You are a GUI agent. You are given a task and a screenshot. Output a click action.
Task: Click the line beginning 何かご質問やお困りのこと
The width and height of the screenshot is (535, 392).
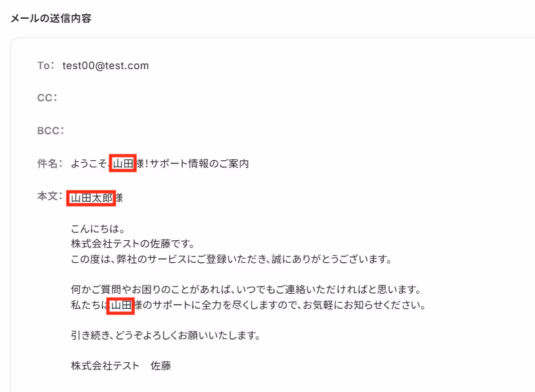(246, 290)
